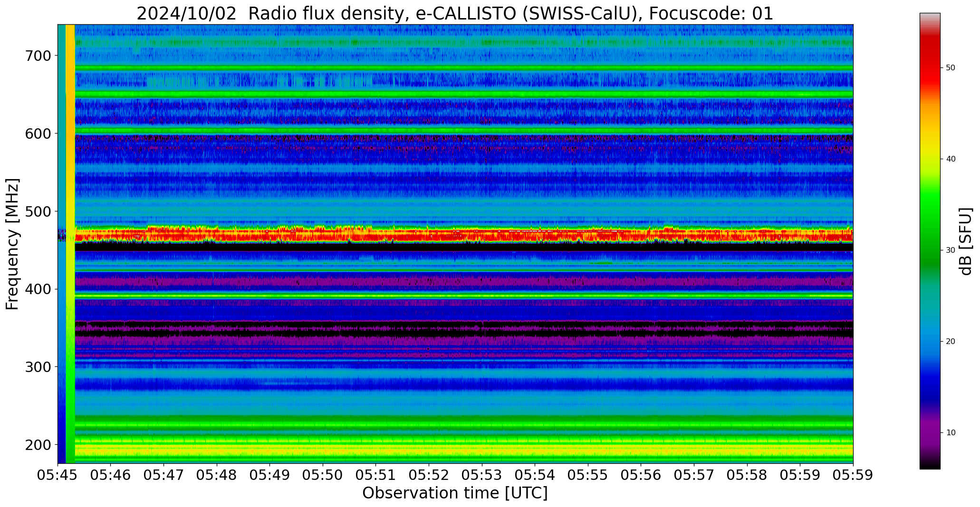Click the 05:47 time tick label
This screenshot has height=507, width=980.
pos(164,475)
